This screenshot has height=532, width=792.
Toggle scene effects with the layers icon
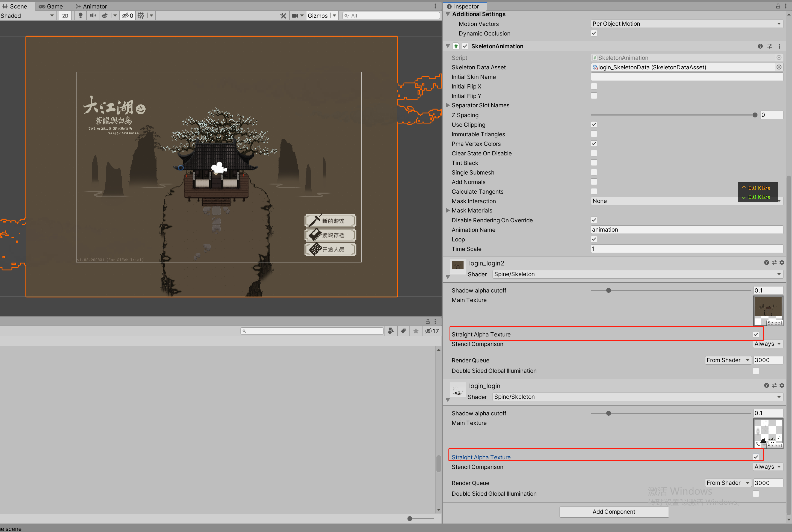coord(105,16)
